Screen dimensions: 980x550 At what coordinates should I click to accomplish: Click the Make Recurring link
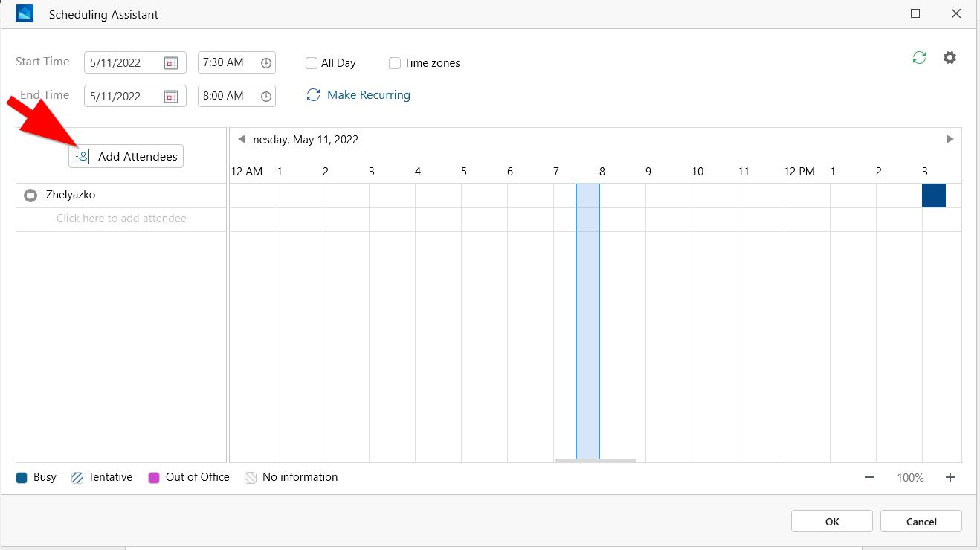pos(358,95)
